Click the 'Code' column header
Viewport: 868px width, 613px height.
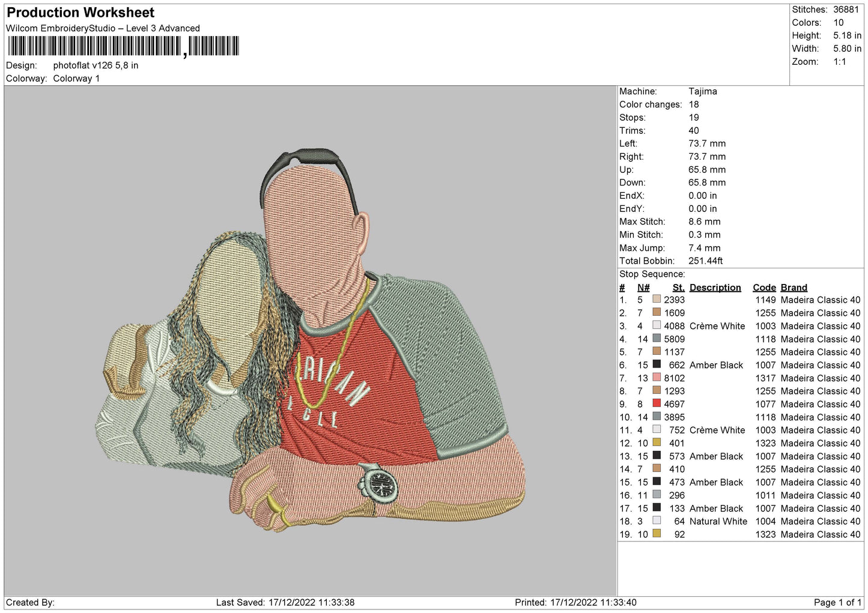tap(764, 288)
